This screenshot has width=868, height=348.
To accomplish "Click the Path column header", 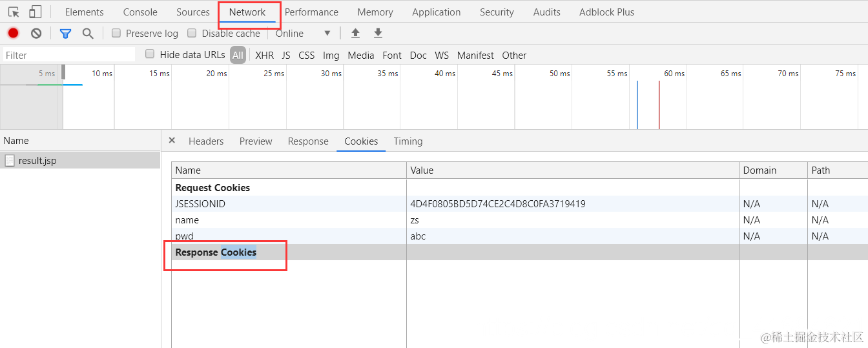I will (x=838, y=170).
